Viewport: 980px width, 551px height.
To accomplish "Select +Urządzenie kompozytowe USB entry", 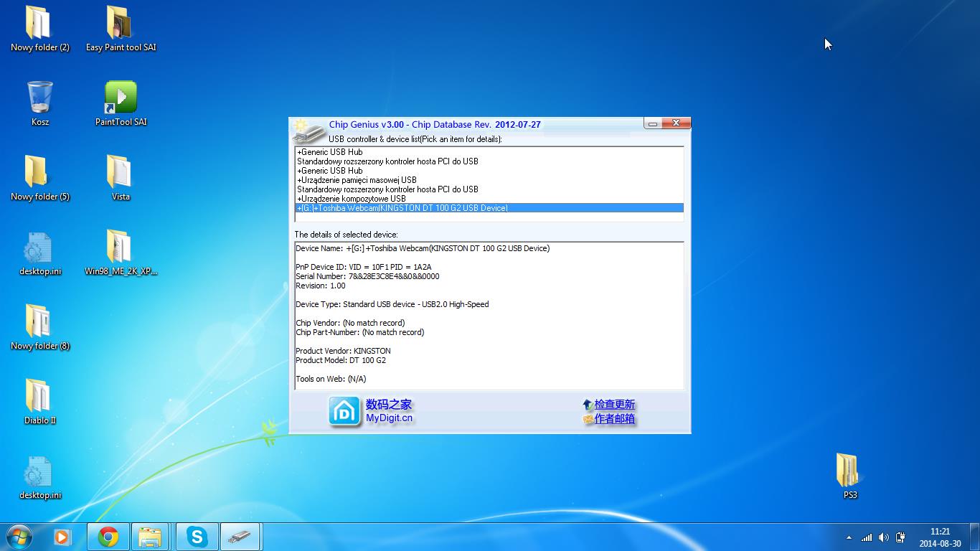I will [x=489, y=199].
